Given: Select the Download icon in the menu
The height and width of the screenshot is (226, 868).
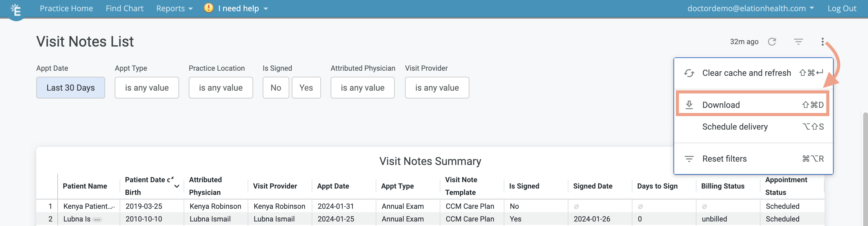Looking at the screenshot, I should tap(690, 105).
